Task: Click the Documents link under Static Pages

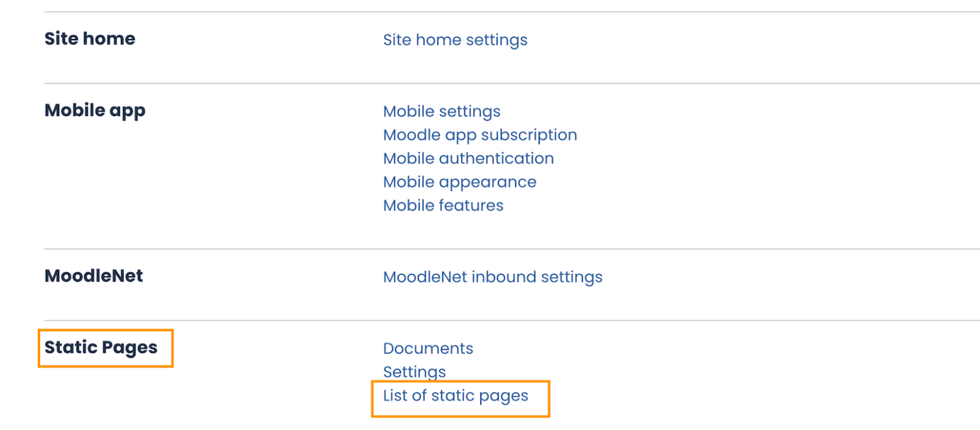Action: pos(427,348)
